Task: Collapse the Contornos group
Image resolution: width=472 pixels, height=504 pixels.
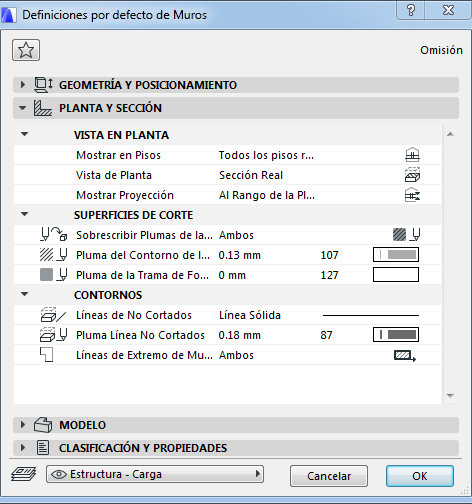Action: tap(25, 294)
